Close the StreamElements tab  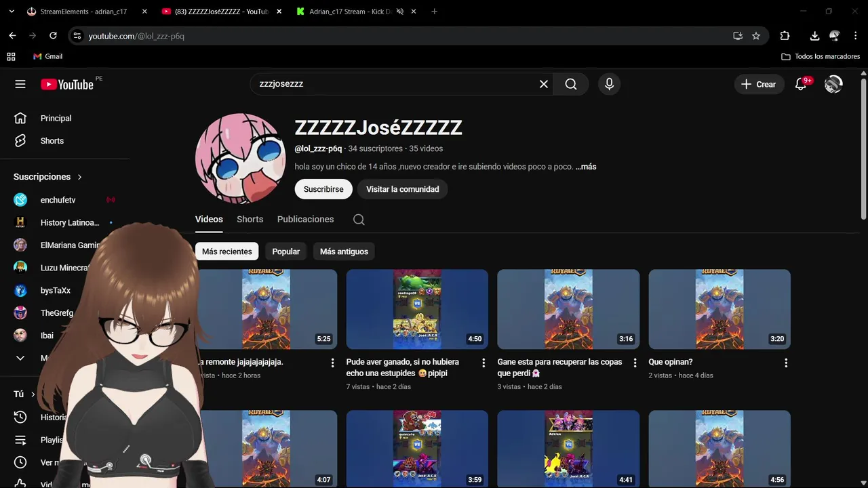click(x=144, y=12)
